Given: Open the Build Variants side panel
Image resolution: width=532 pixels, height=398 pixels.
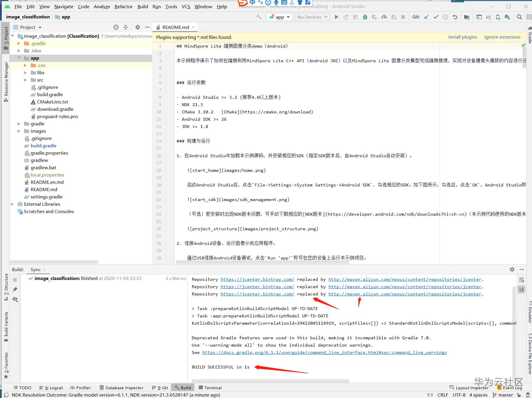Looking at the screenshot, I should pyautogui.click(x=6, y=326).
